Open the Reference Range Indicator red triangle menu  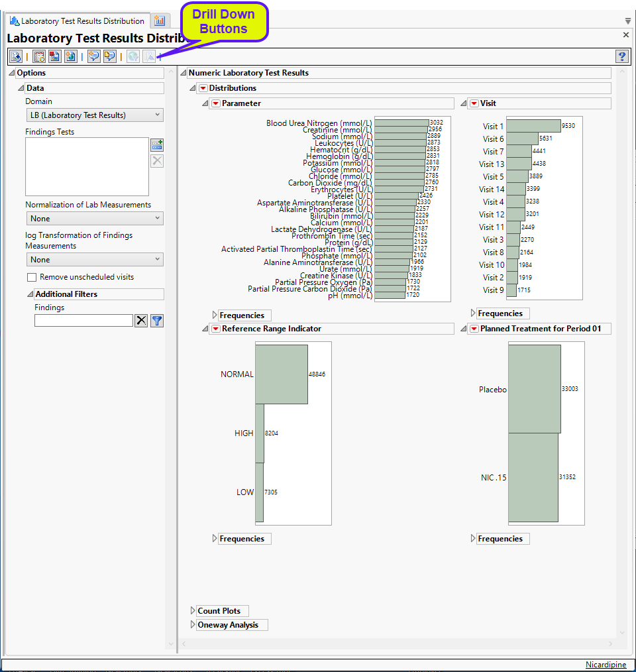click(215, 329)
